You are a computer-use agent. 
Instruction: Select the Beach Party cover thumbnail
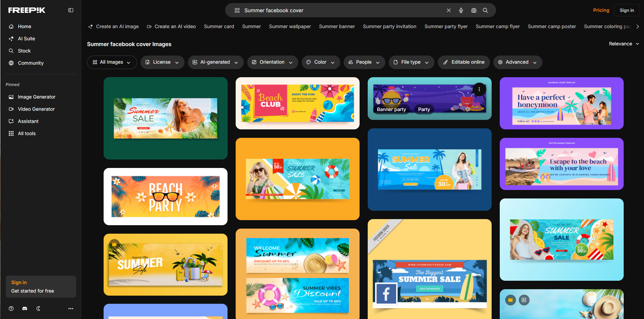coord(166,196)
